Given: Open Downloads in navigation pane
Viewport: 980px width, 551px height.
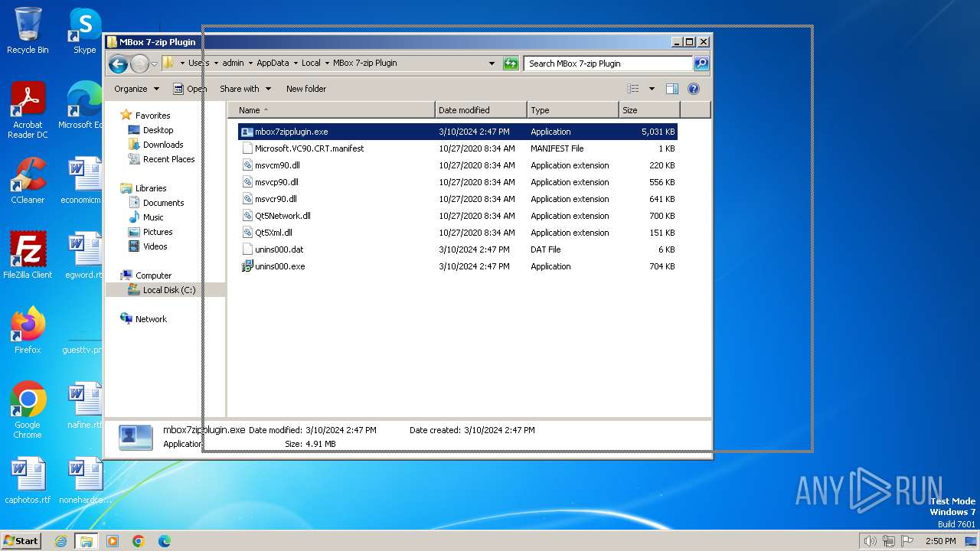Looking at the screenshot, I should pos(163,145).
